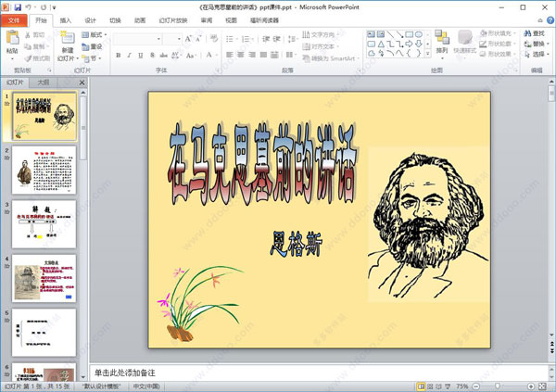Open the Font size dropdown
Viewport: 556px width, 392px height.
coord(179,39)
